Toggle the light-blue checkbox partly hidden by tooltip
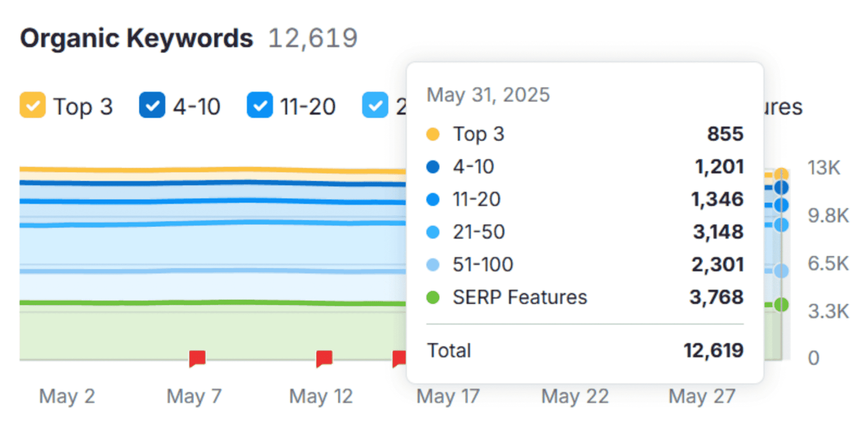868x440 pixels. pos(375,105)
